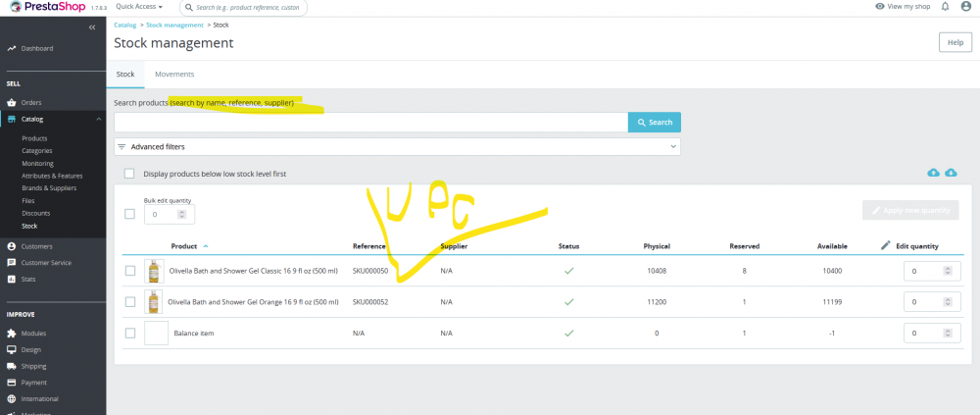
Task: Open Customers in the sidebar
Action: tap(37, 246)
